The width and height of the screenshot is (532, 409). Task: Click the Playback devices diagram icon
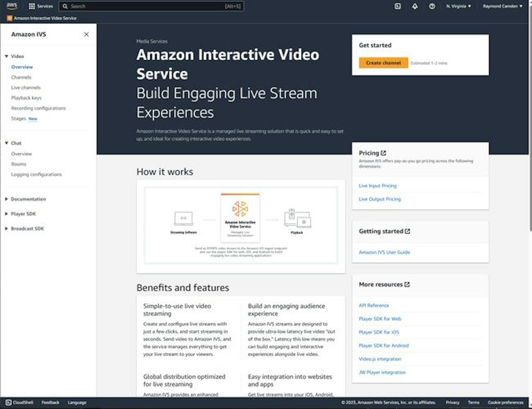298,218
